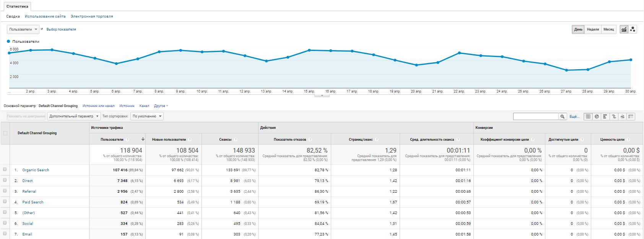The image size is (644, 239).
Task: Check the Email row checkbox
Action: pos(5,234)
